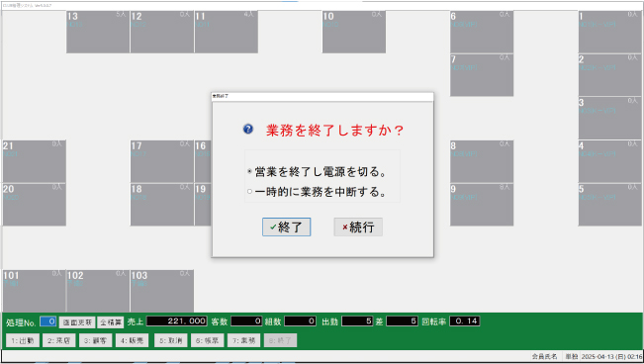The image size is (644, 364).
Task: Click the 画面更新 button
Action: pos(77,322)
